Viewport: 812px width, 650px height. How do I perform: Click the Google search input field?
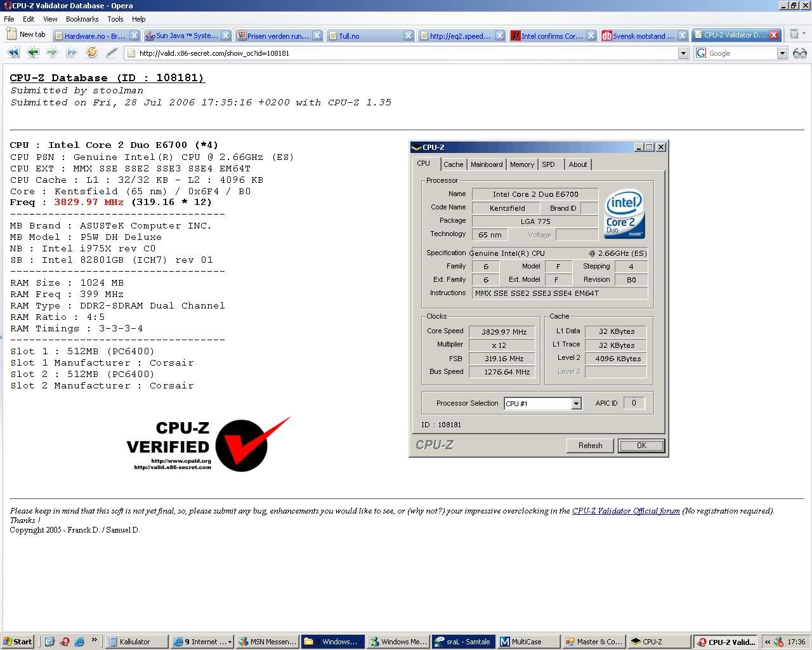point(740,53)
